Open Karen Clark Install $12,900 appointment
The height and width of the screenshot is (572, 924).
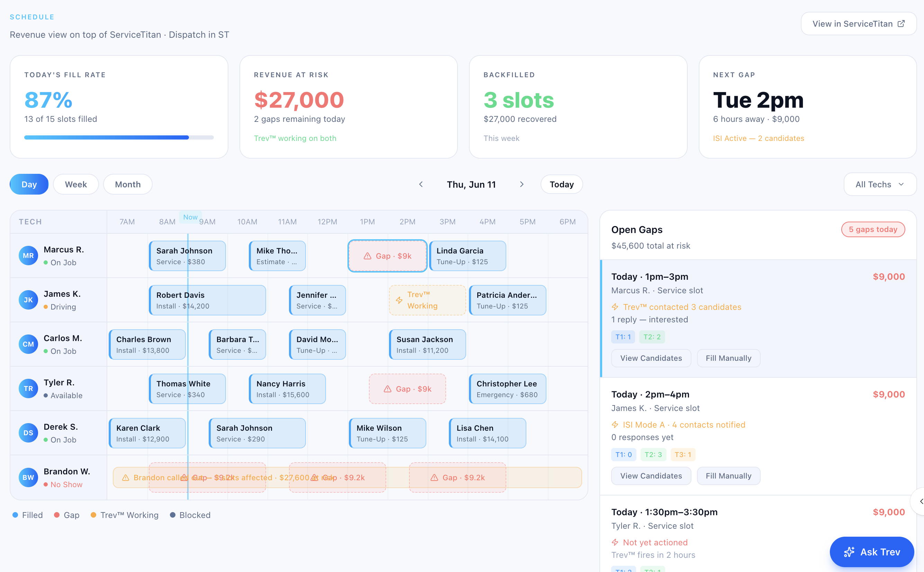pos(147,433)
